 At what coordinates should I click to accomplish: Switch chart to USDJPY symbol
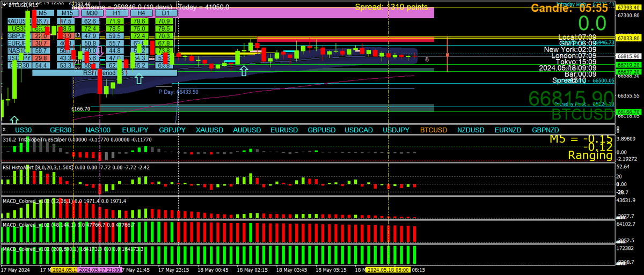pos(396,130)
